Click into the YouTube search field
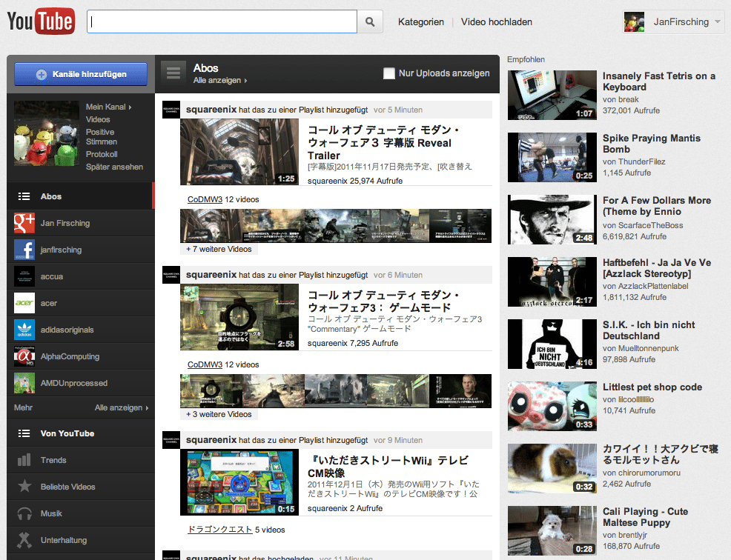The width and height of the screenshot is (731, 560). point(222,22)
